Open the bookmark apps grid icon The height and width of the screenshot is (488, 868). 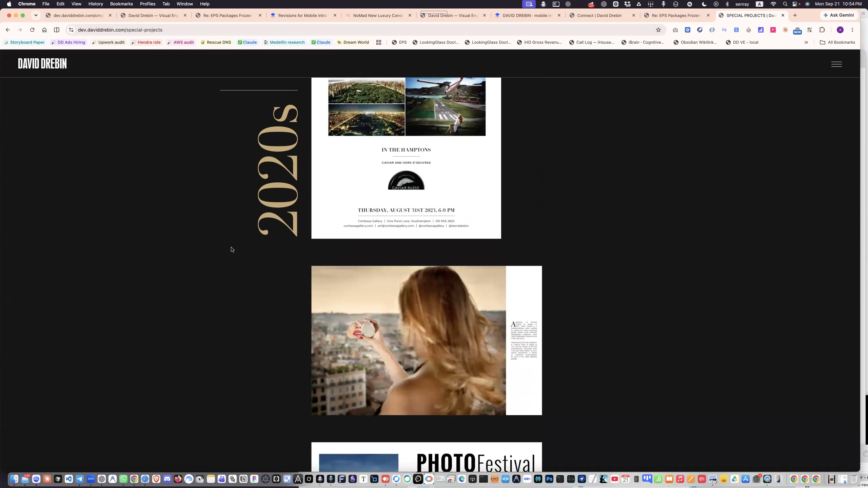point(379,42)
